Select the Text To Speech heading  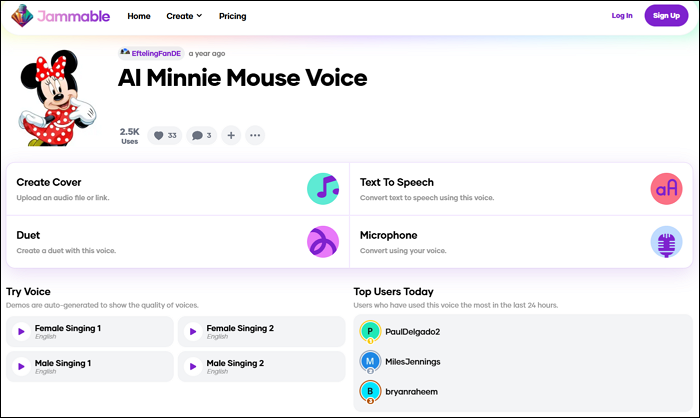pos(397,182)
